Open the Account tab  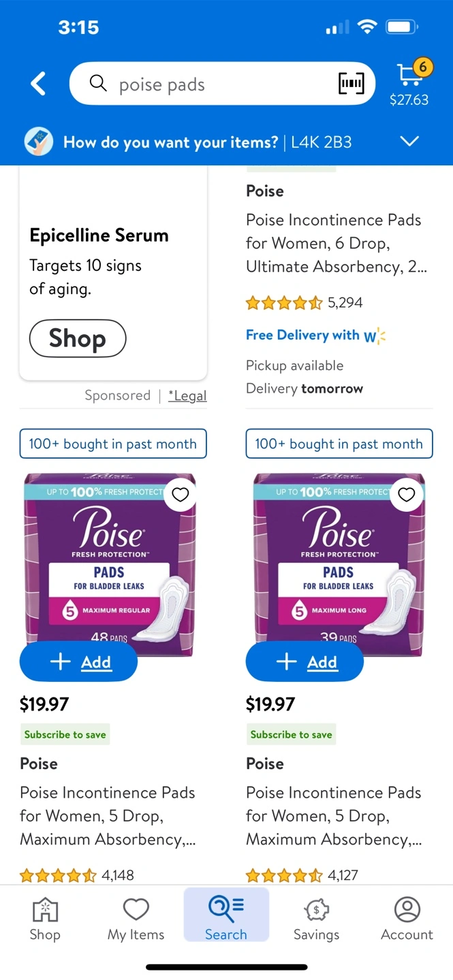[x=407, y=919]
